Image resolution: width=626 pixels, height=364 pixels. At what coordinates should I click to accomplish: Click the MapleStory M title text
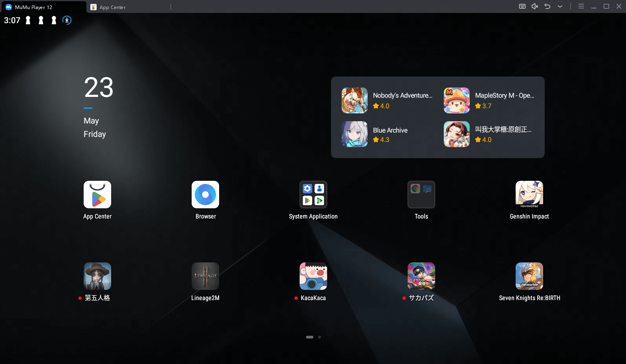[505, 95]
